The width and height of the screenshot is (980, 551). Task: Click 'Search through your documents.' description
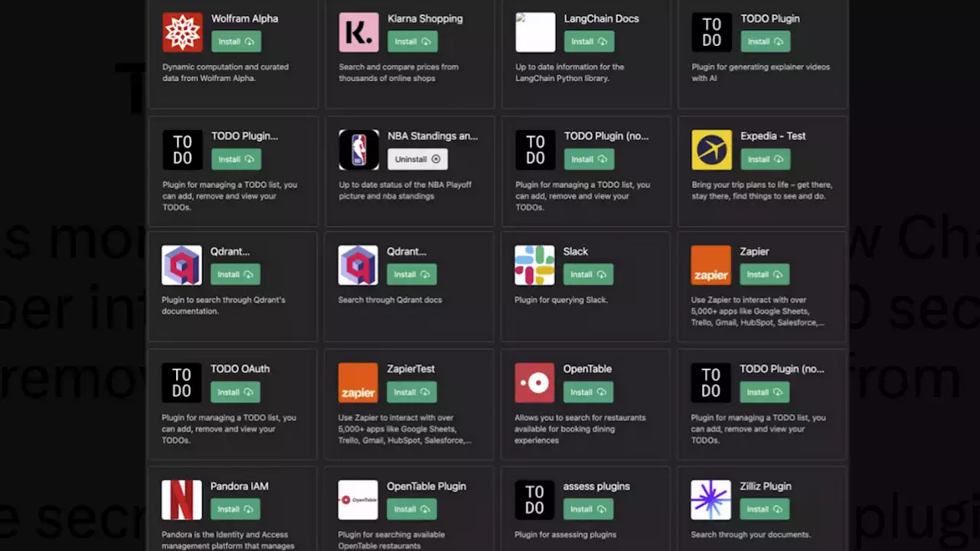(x=750, y=535)
